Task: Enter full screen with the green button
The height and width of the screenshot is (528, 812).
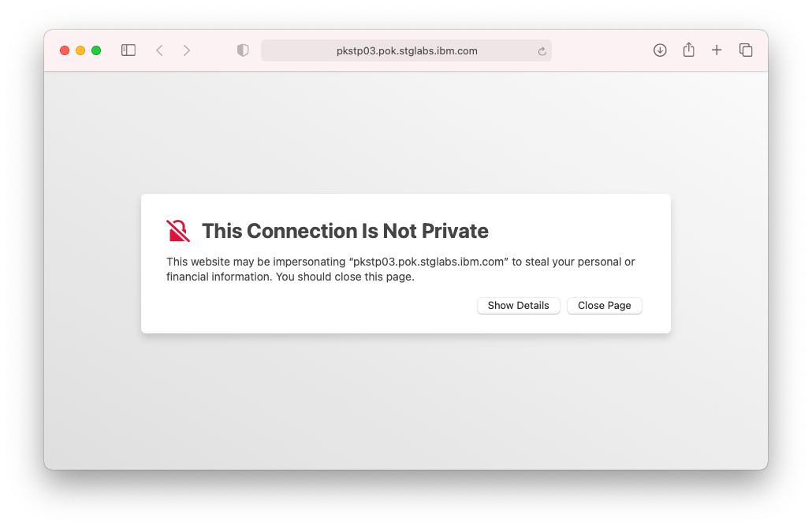Action: (96, 50)
